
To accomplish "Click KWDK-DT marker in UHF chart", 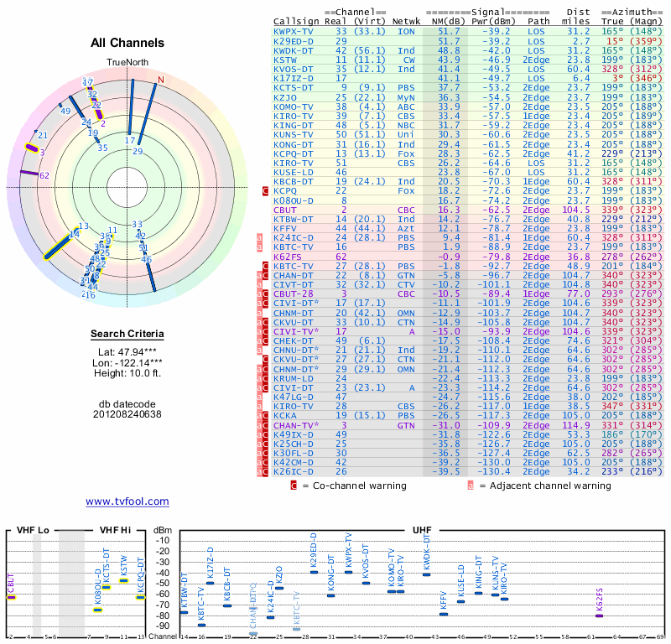I will point(426,574).
